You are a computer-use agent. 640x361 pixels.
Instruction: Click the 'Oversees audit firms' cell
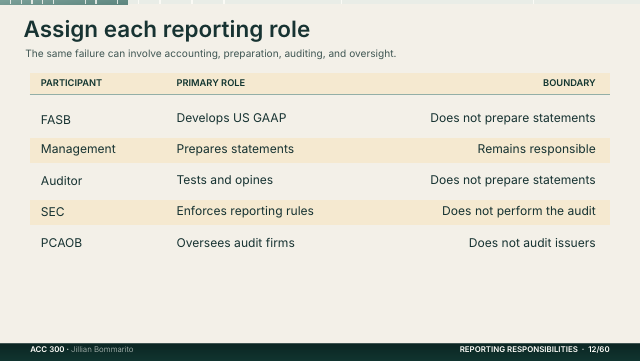coord(236,243)
